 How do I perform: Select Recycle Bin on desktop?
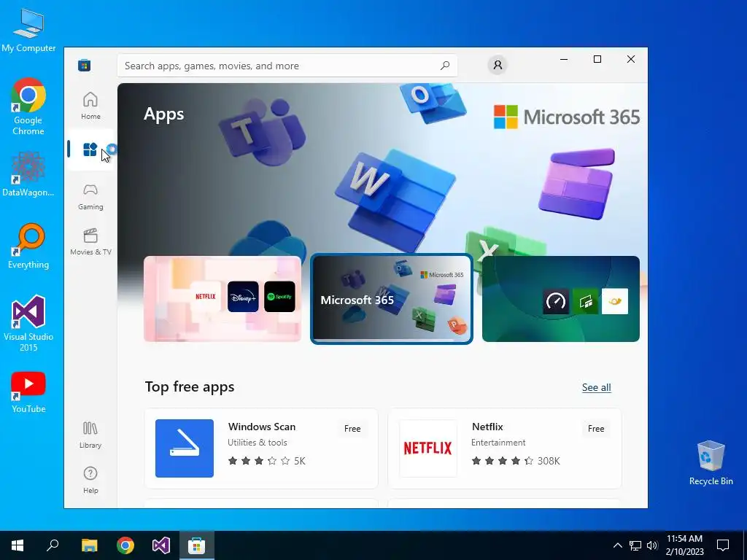711,463
